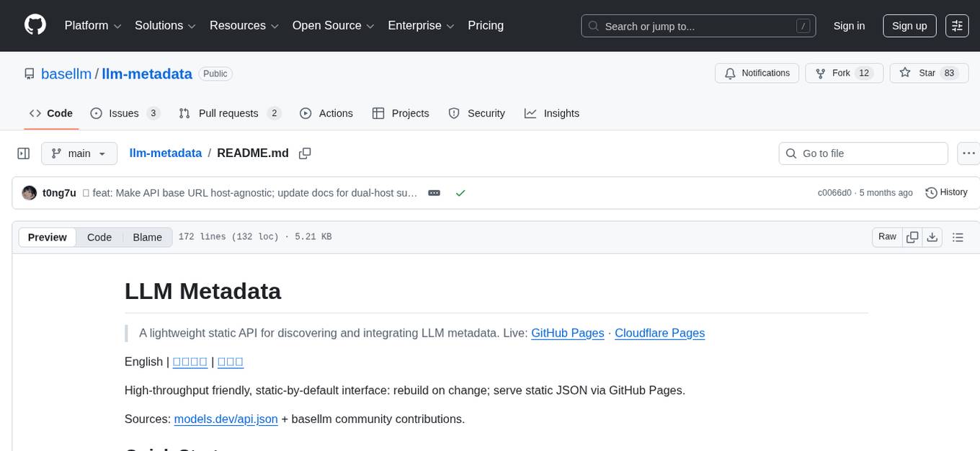This screenshot has height=451, width=980.
Task: Copy the raw README file contents
Action: coord(912,236)
